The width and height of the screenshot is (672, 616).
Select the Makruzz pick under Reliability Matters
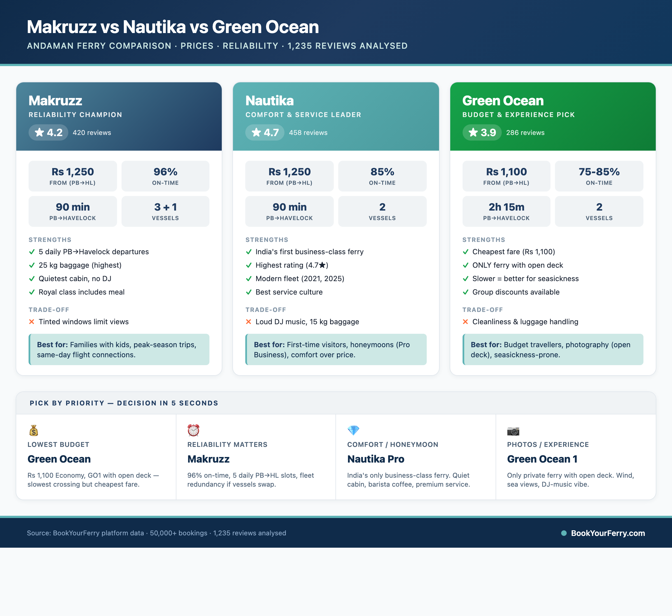(x=208, y=459)
